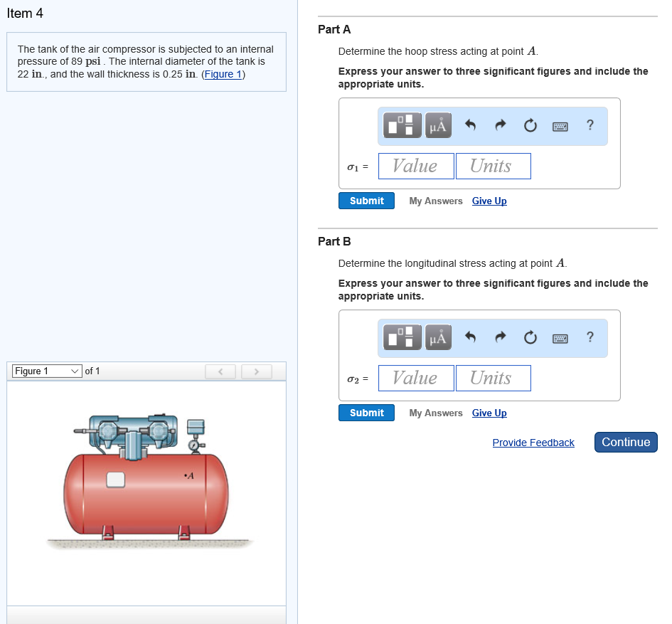Click the μÅ units icon in Part A toolbar
The width and height of the screenshot is (672, 624).
pos(437,125)
